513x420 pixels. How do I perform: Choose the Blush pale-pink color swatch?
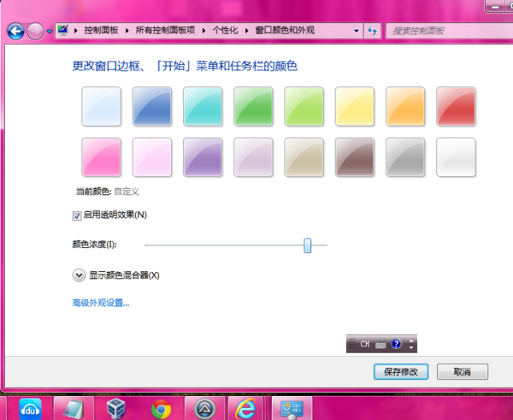[x=152, y=157]
